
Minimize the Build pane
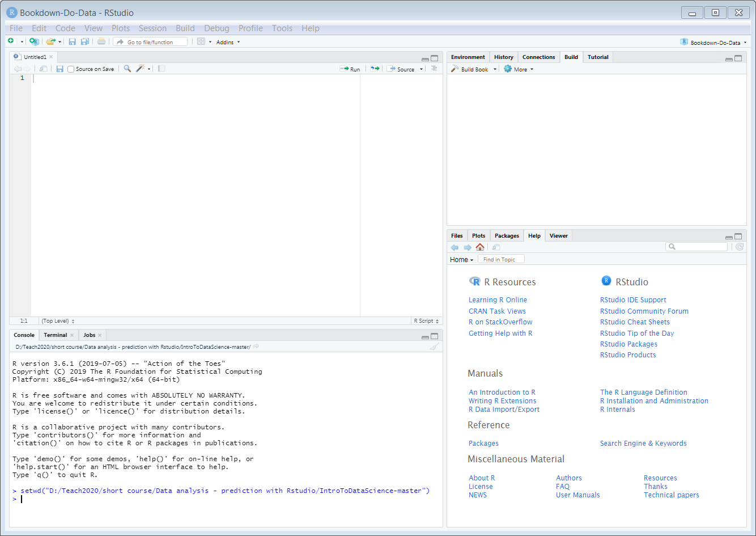tap(729, 59)
